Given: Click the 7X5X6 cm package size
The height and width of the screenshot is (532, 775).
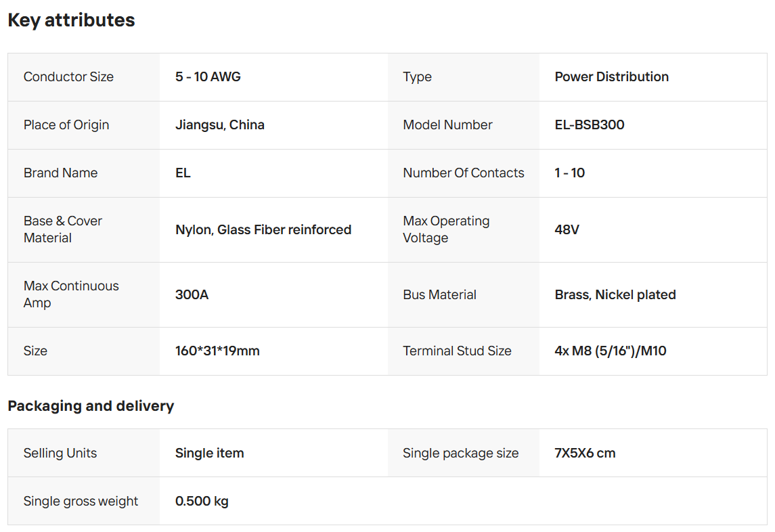Looking at the screenshot, I should (585, 453).
